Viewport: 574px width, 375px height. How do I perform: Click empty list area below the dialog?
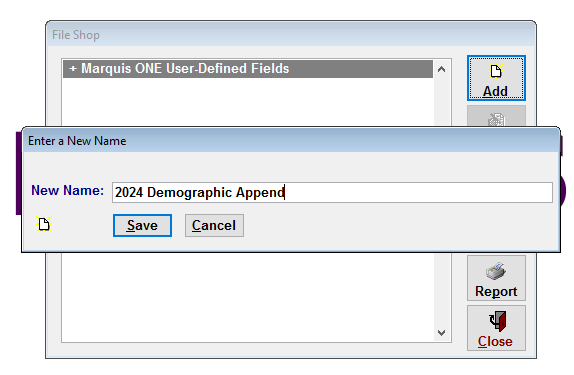(x=248, y=297)
